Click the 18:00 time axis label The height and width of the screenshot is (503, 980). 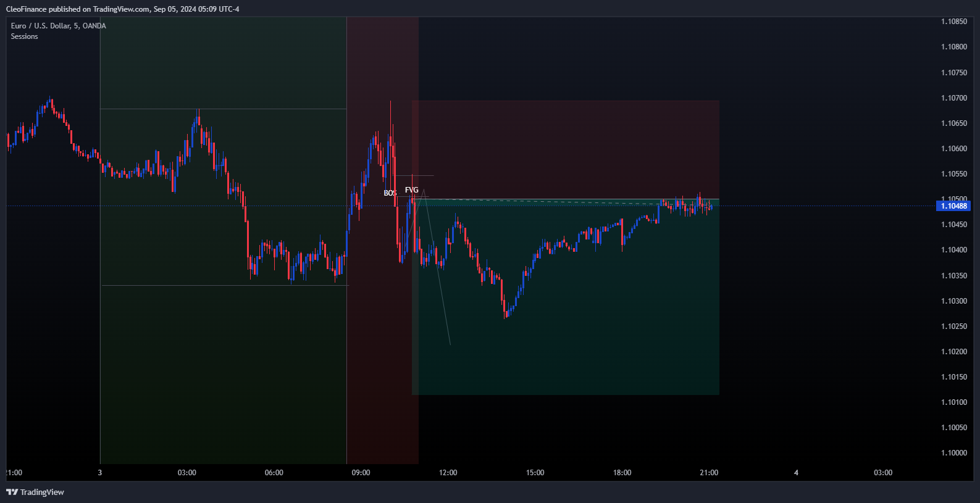[x=622, y=473]
